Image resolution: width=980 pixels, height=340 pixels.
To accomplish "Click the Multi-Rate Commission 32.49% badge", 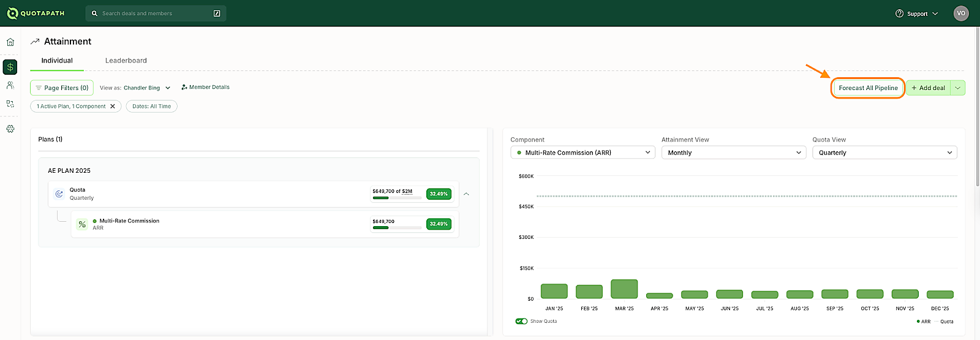I will [439, 224].
